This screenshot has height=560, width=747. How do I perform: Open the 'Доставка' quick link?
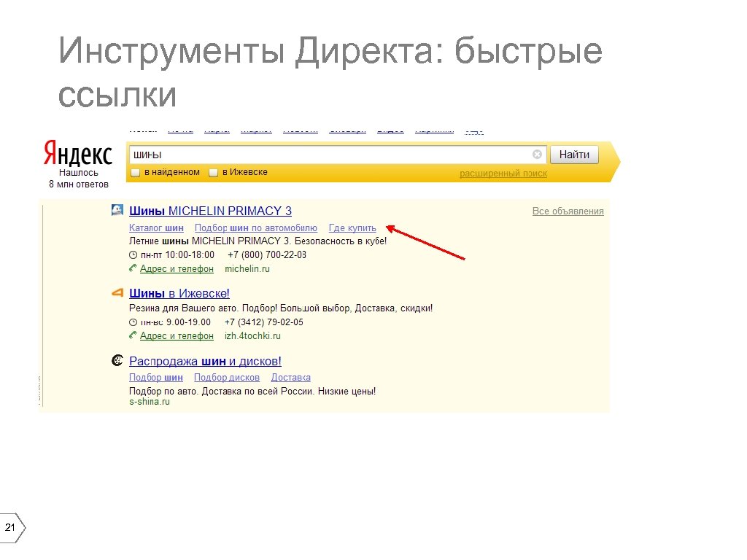(x=290, y=377)
